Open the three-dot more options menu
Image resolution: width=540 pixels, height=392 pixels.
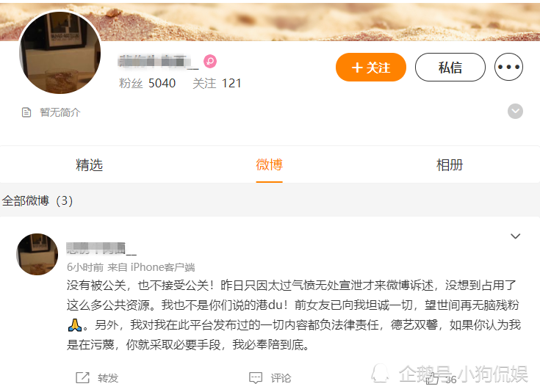pos(508,67)
